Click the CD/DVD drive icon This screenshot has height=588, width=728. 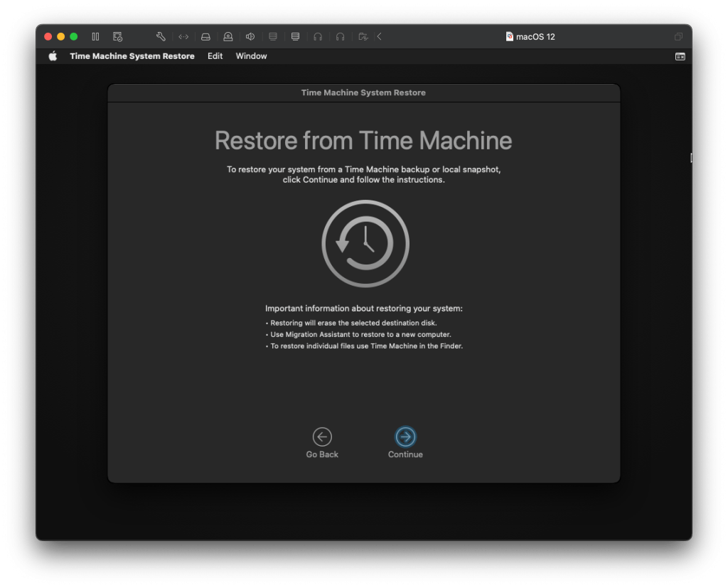click(228, 37)
